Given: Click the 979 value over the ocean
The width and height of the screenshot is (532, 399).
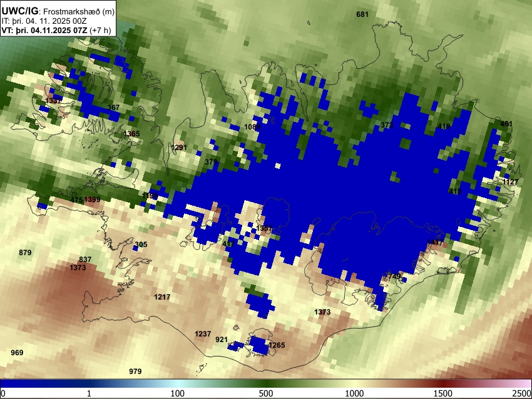Looking at the screenshot, I should coord(135,371).
